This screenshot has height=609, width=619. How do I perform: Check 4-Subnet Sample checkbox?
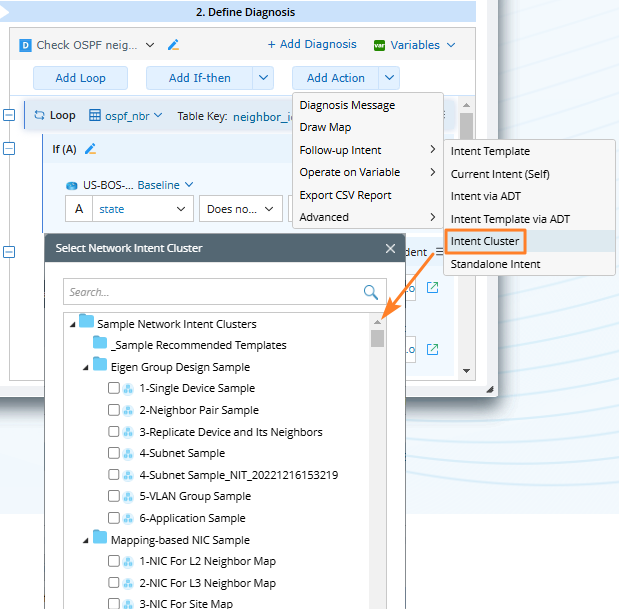pos(114,453)
